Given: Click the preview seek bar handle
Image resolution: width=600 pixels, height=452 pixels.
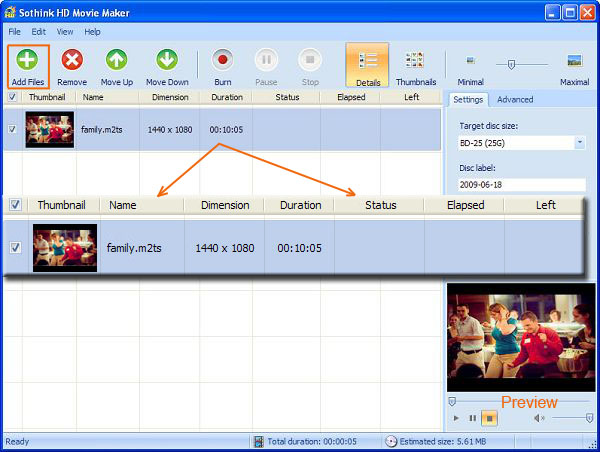Looking at the screenshot, I should 452,401.
